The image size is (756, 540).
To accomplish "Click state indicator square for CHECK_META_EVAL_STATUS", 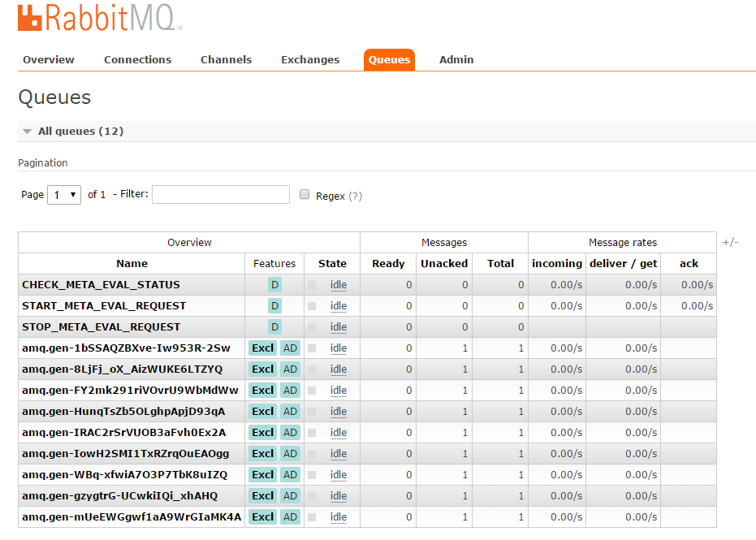I will point(312,285).
